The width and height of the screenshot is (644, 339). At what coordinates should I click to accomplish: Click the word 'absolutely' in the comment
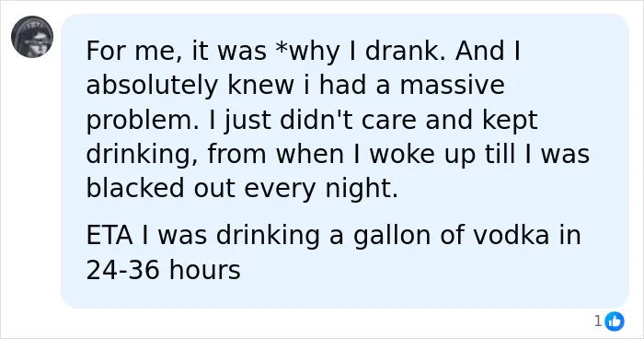pyautogui.click(x=152, y=87)
